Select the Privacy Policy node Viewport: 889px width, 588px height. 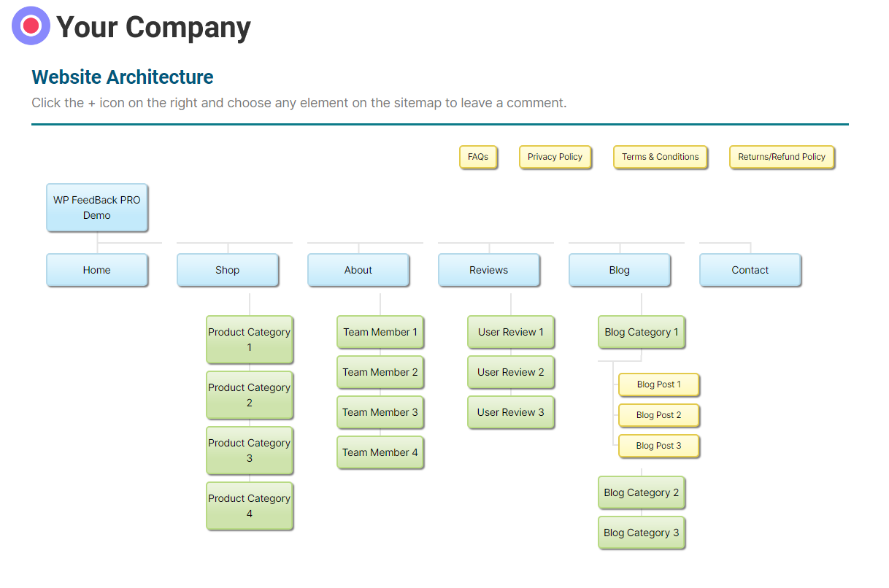pos(555,157)
